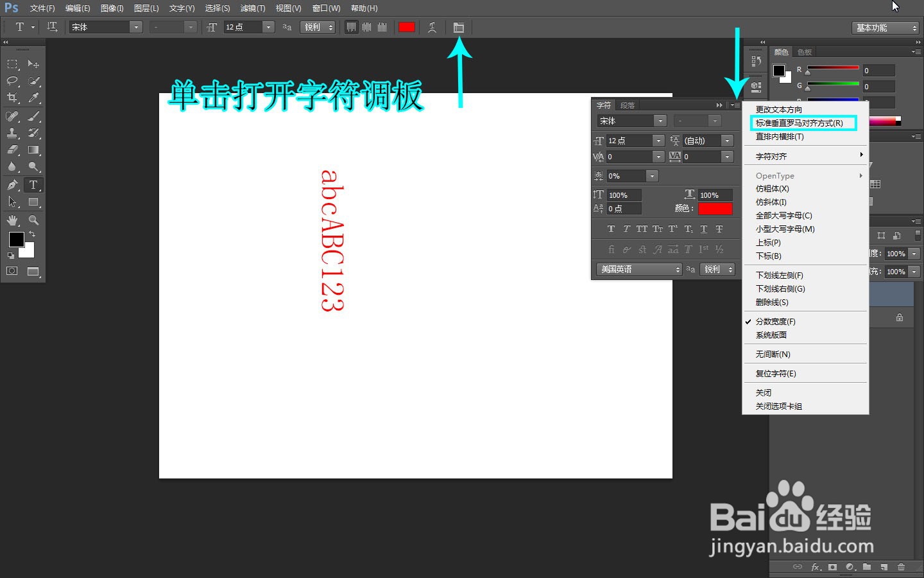Open leading (自动) dropdown
Viewport: 924px width, 578px height.
click(727, 141)
